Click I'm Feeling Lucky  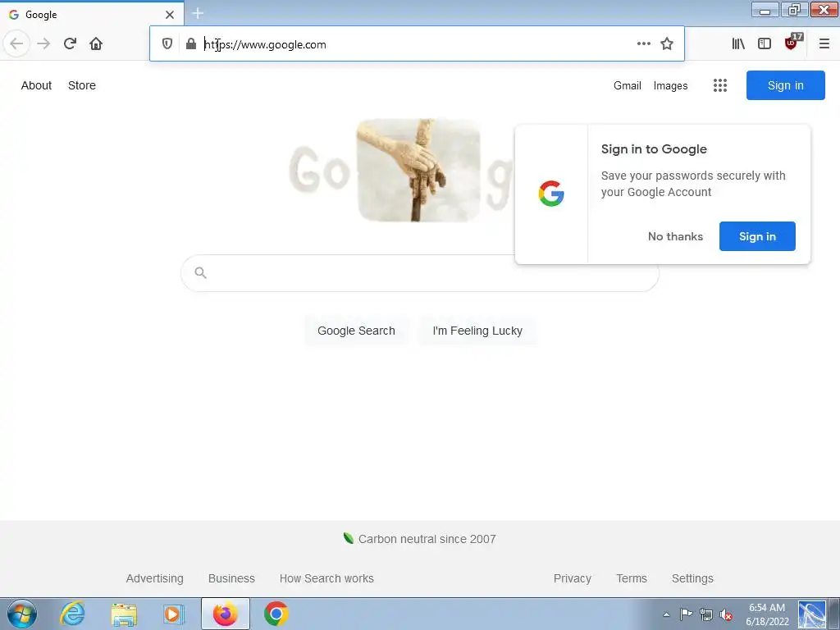pyautogui.click(x=477, y=331)
